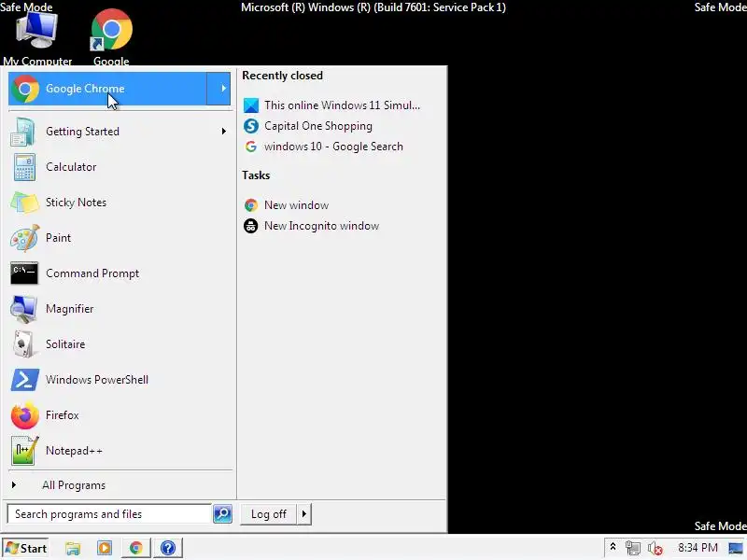Select Paint program entry text
747x560 pixels.
tap(58, 238)
